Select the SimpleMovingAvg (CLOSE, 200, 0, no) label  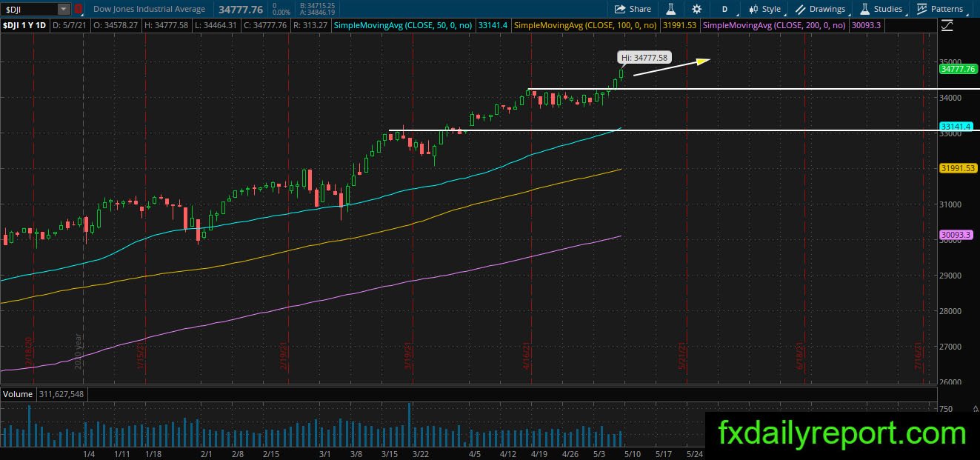pos(774,25)
